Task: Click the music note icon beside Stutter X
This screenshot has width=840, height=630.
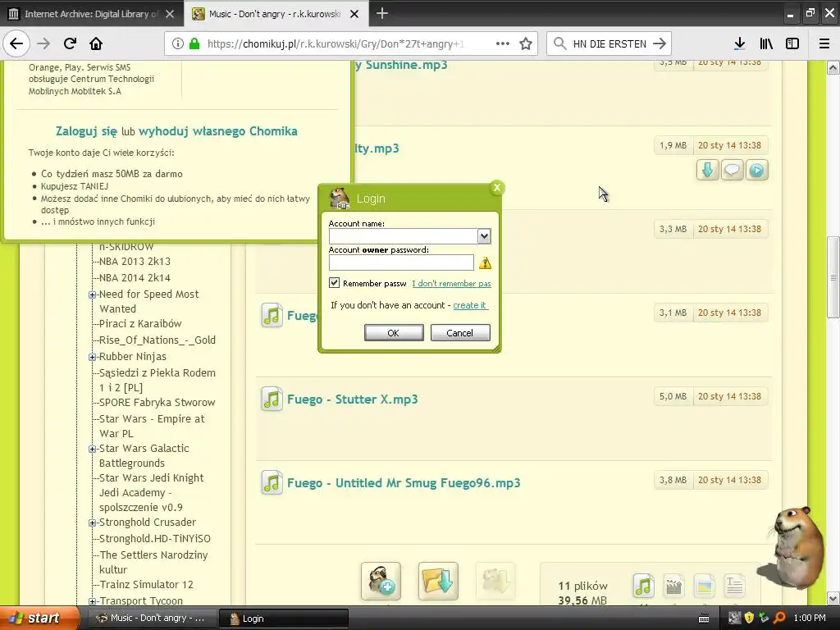Action: (272, 399)
